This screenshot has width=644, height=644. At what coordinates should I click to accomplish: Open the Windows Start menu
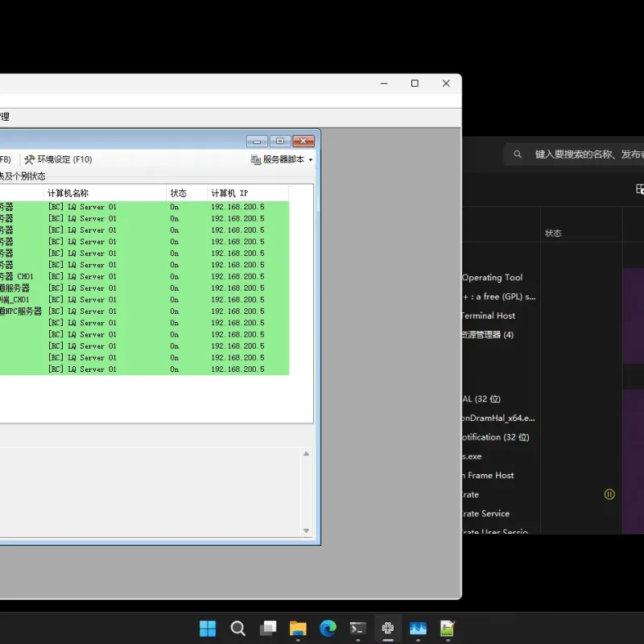tap(208, 628)
